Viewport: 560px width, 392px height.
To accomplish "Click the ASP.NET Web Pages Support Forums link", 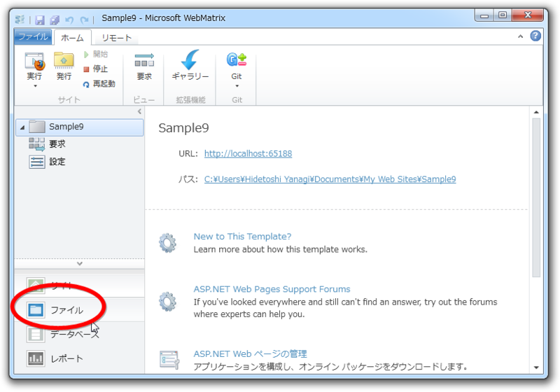I will 272,289.
